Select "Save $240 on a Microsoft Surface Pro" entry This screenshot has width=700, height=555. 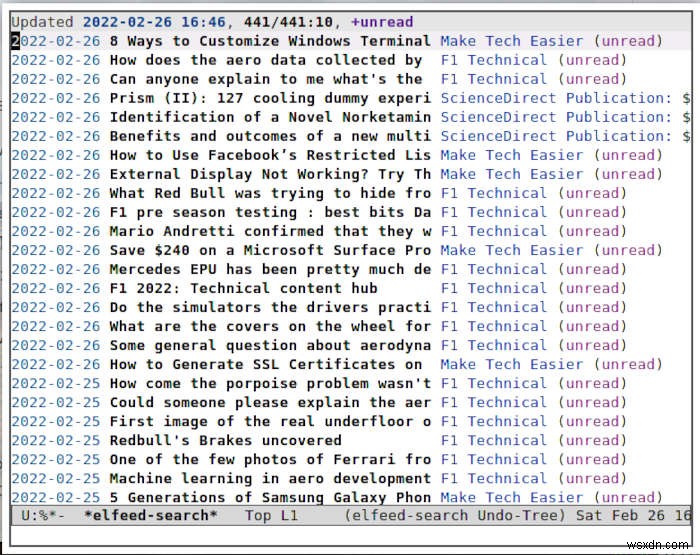coord(270,250)
